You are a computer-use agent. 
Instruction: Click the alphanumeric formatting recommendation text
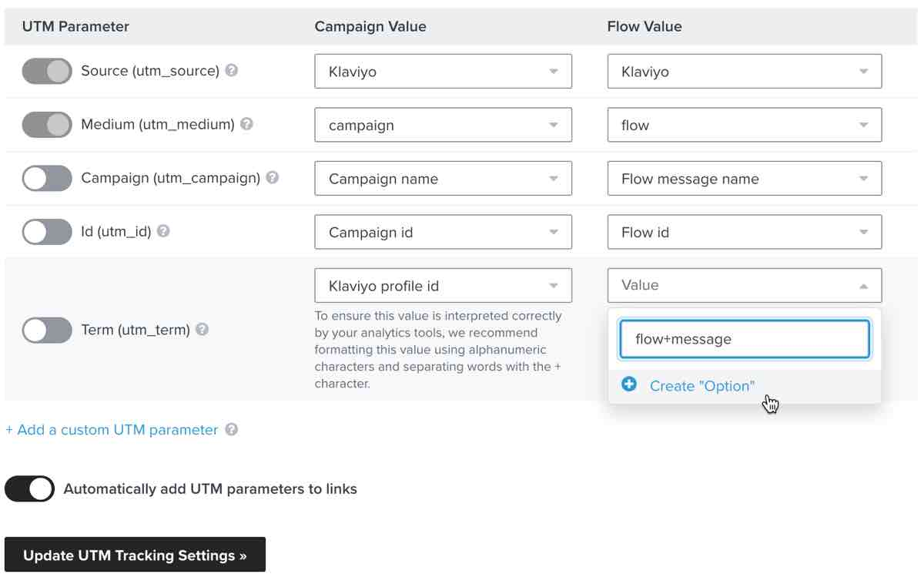(439, 349)
